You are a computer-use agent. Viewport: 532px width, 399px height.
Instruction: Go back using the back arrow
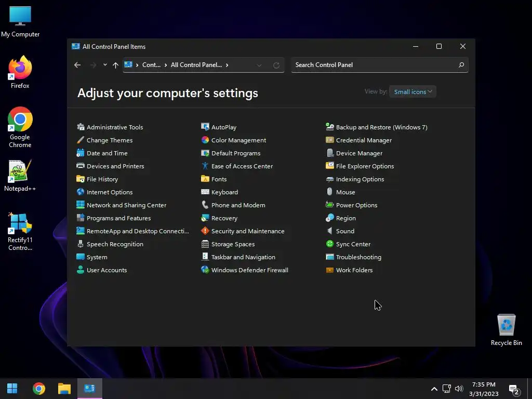[x=77, y=65]
